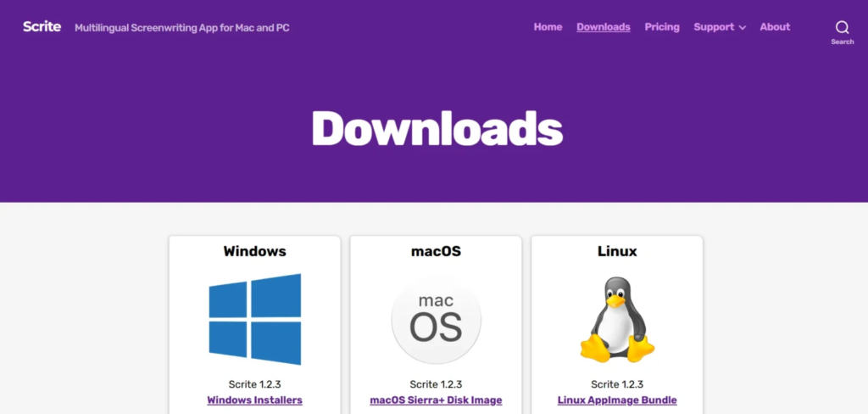Open the Linux AppImage Bundle link

pos(617,400)
